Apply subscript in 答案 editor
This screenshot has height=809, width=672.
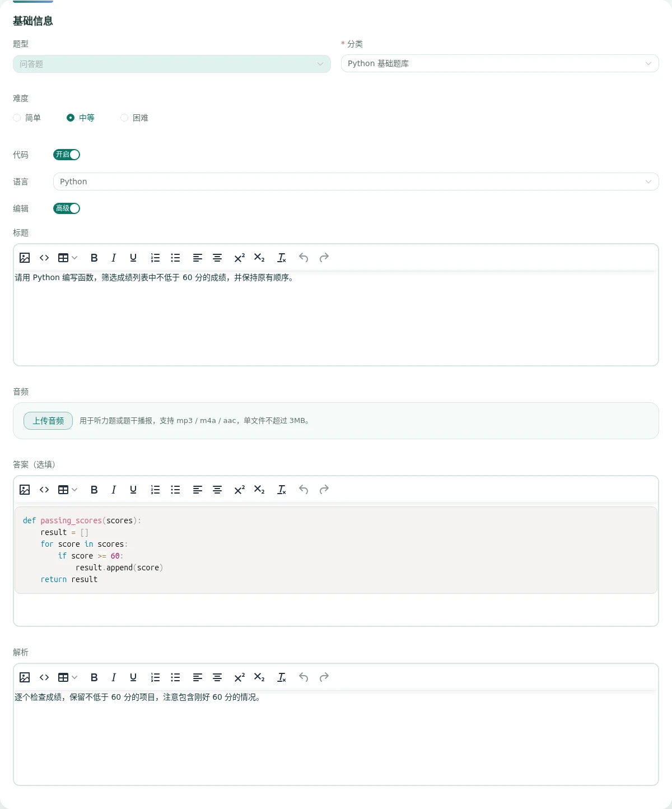(259, 490)
